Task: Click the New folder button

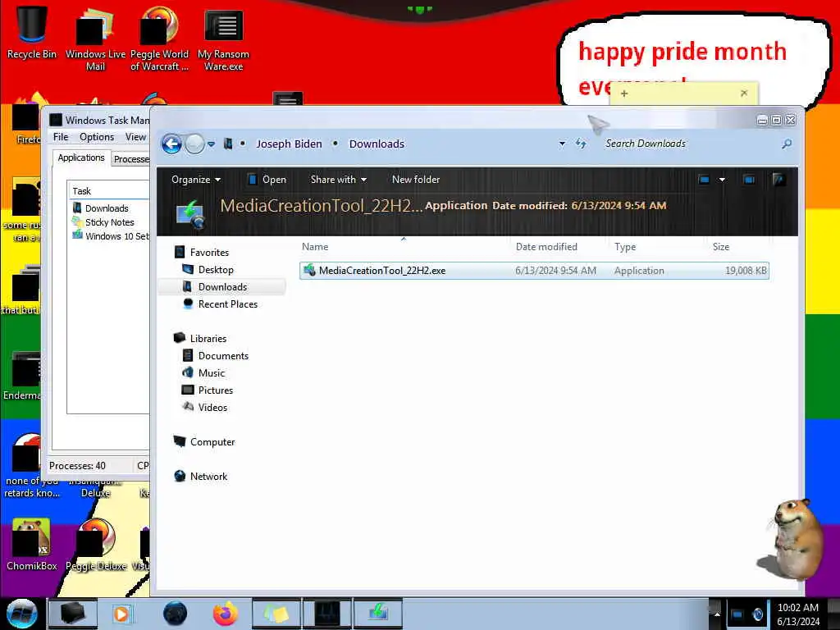Action: coord(416,180)
